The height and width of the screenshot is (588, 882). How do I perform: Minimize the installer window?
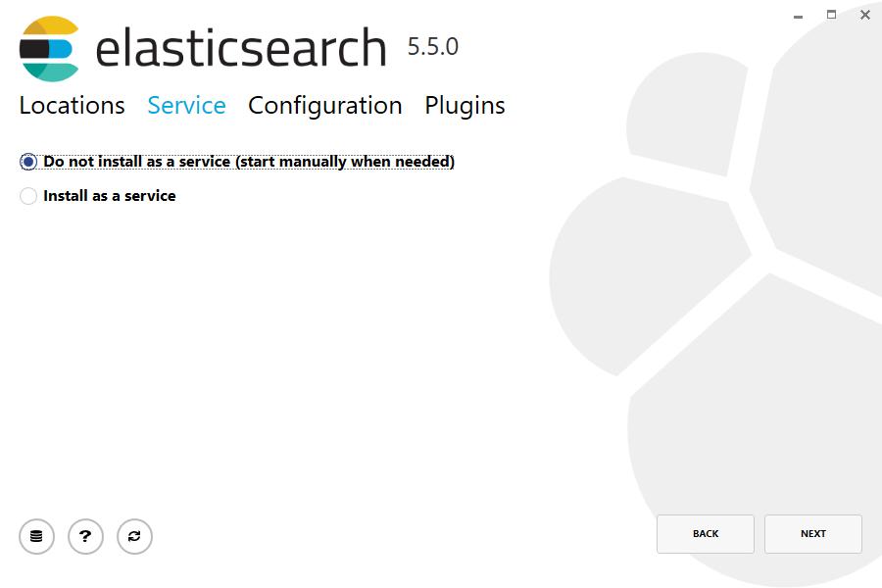(798, 15)
